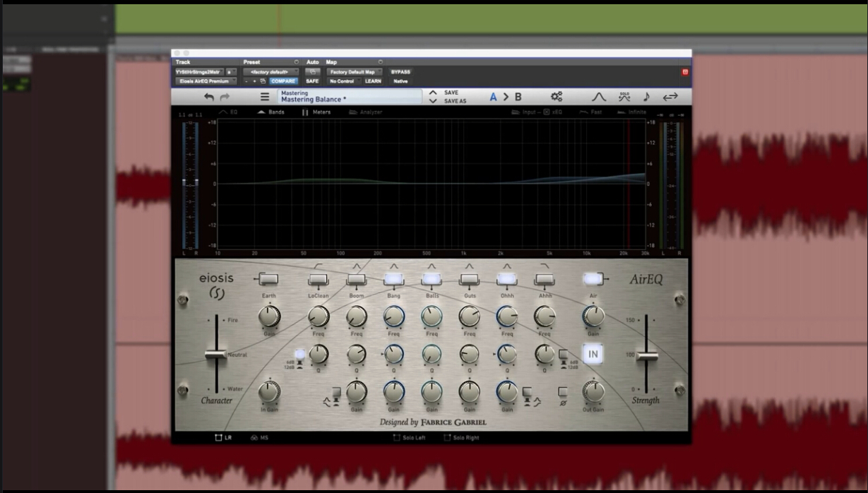Switch to the Bands view tab

tap(271, 112)
